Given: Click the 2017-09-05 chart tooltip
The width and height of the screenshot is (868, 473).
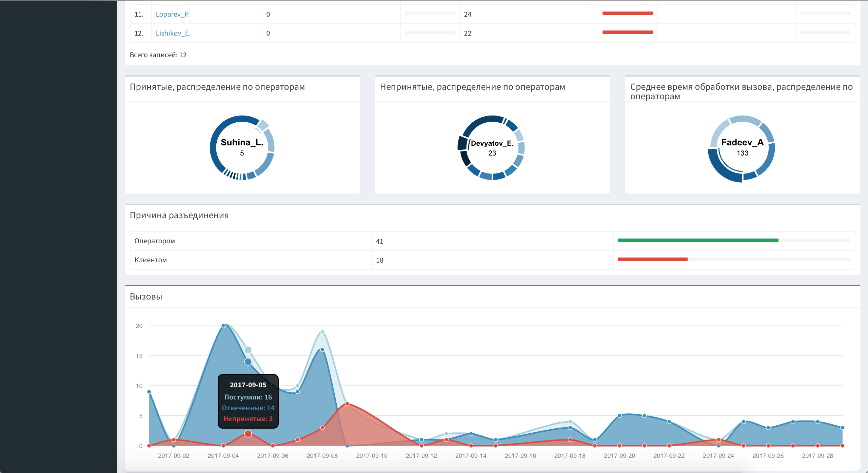Looking at the screenshot, I should pos(248,402).
